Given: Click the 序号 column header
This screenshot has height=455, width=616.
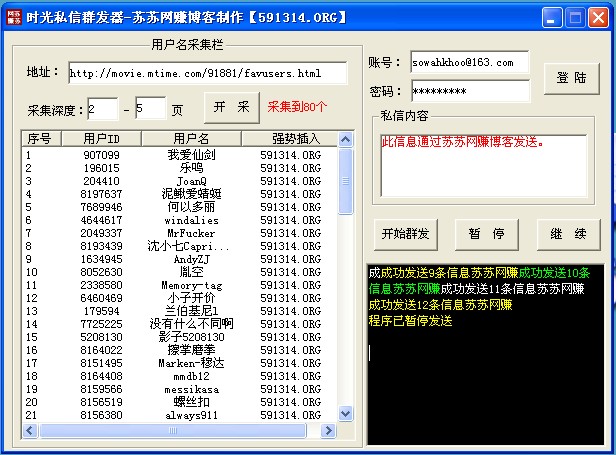Looking at the screenshot, I should pos(41,139).
